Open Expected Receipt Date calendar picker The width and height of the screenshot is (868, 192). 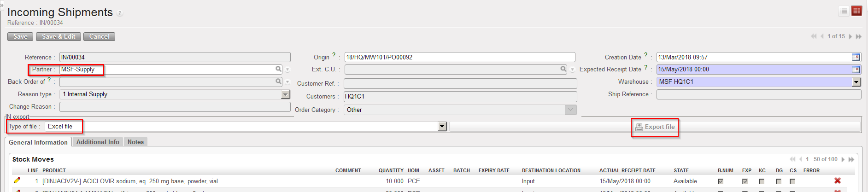[x=856, y=70]
